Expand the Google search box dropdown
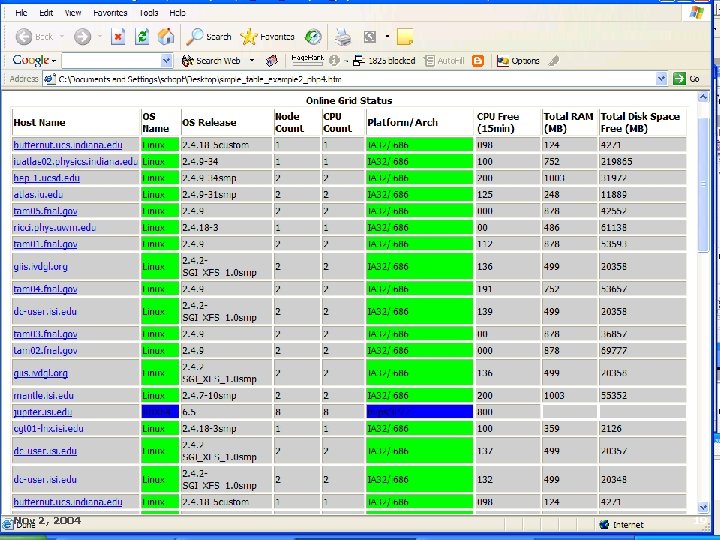The height and width of the screenshot is (540, 720). [x=167, y=61]
